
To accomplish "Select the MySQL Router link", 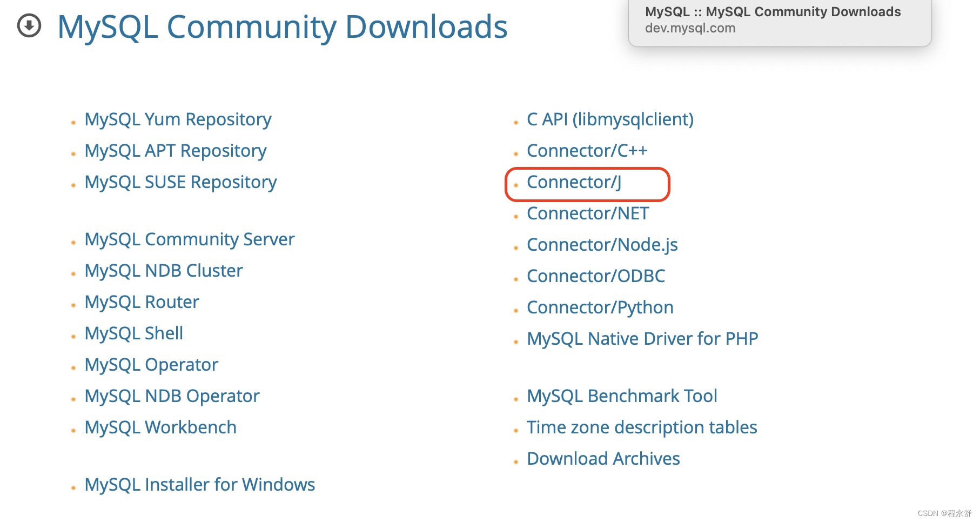I will pyautogui.click(x=142, y=302).
